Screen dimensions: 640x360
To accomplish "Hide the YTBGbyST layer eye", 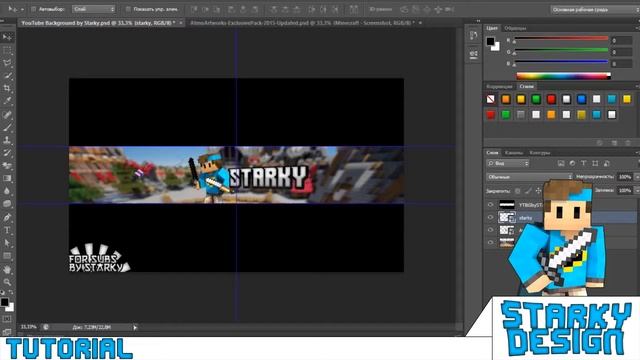I will (490, 204).
